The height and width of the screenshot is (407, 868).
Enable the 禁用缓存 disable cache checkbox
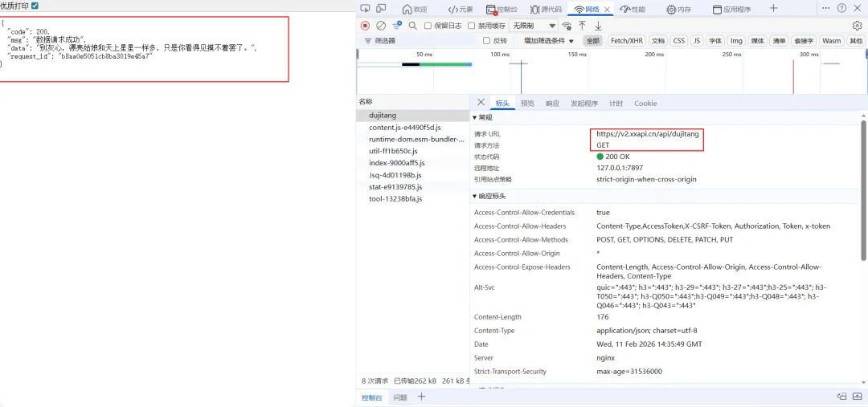click(472, 26)
